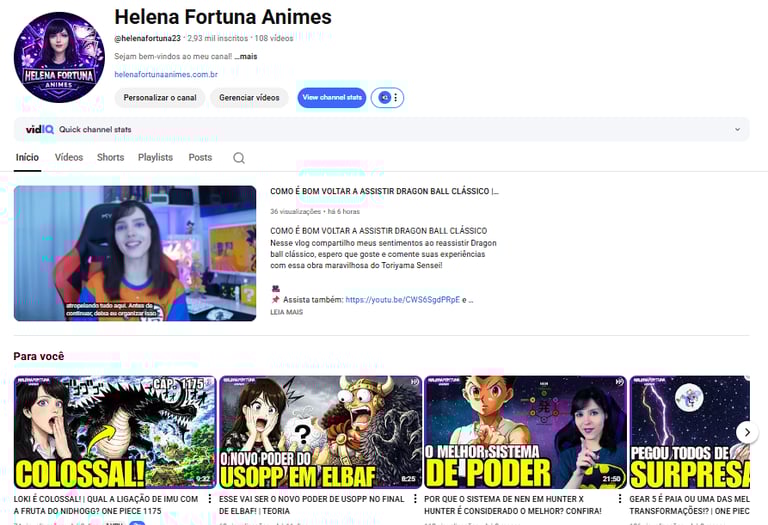
Task: Click Personalizar o canal button
Action: tap(160, 97)
